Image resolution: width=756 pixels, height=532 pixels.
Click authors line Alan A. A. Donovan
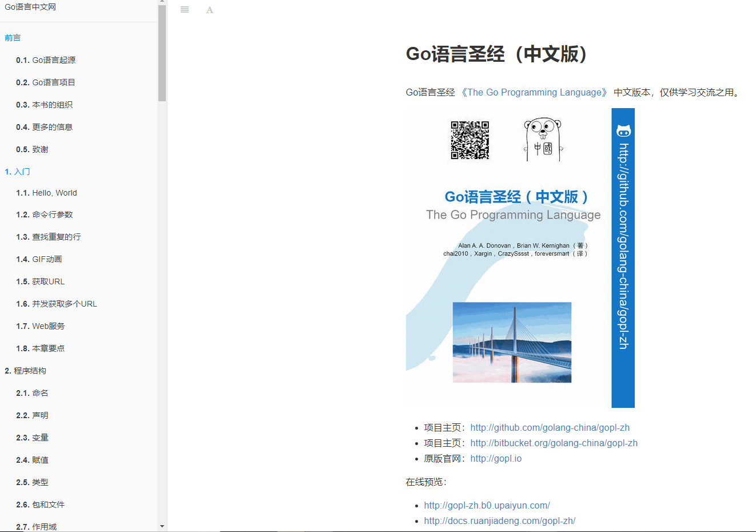coord(523,245)
